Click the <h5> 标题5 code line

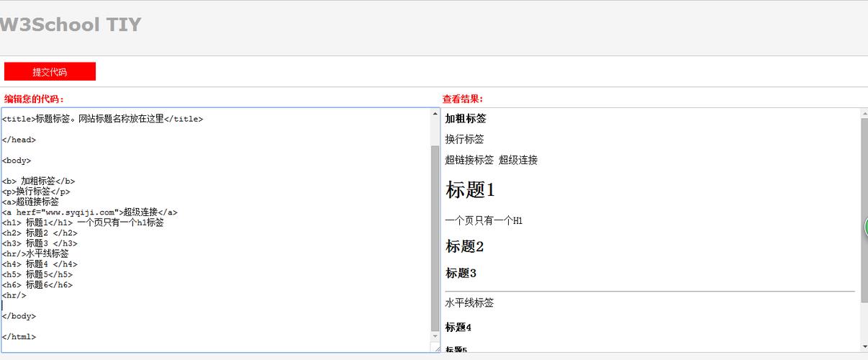(x=37, y=274)
